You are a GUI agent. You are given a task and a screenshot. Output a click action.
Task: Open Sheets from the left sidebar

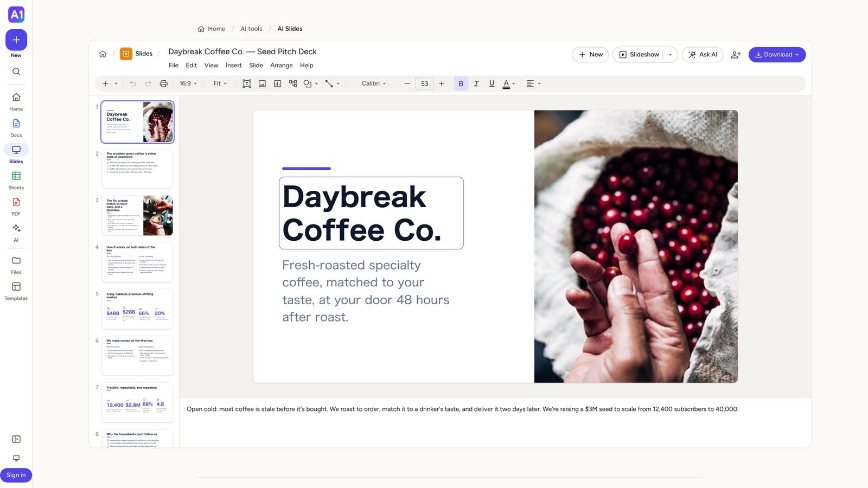point(16,181)
